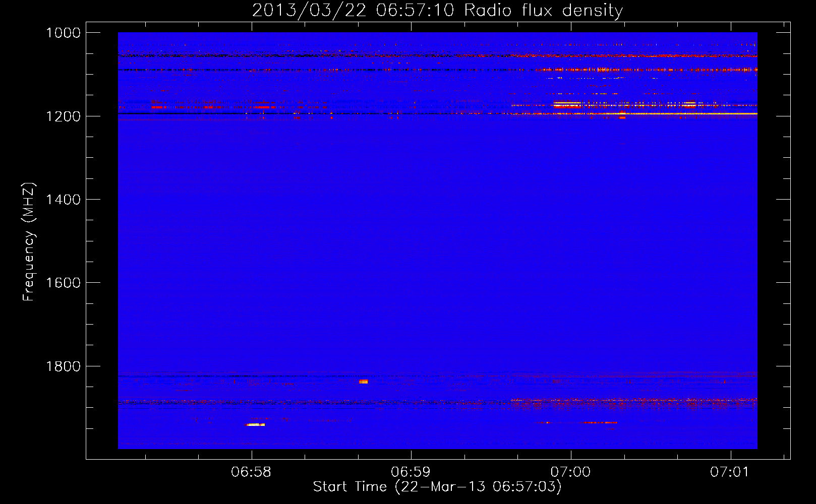
Task: Click the 07:00 time tick label
Action: [x=570, y=472]
